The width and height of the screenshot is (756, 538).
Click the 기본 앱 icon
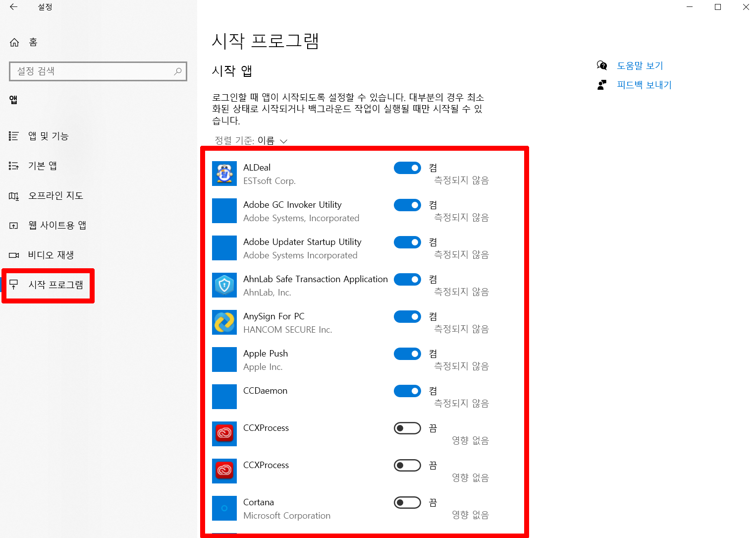pyautogui.click(x=14, y=166)
